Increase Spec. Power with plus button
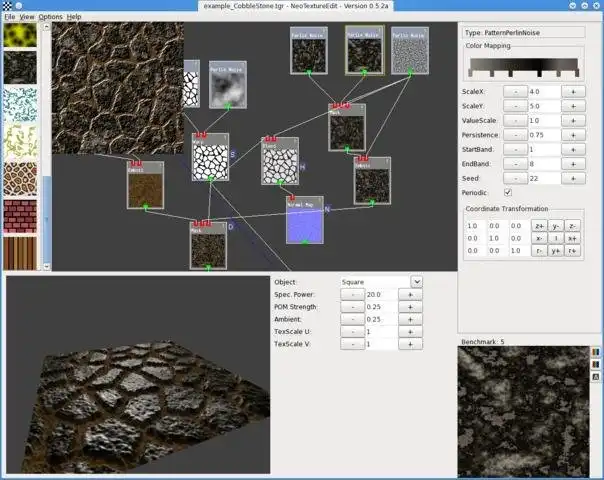This screenshot has height=480, width=604. [x=411, y=295]
